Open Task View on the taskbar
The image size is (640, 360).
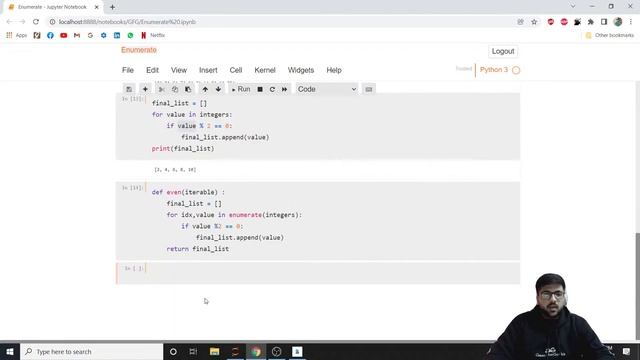tap(193, 351)
